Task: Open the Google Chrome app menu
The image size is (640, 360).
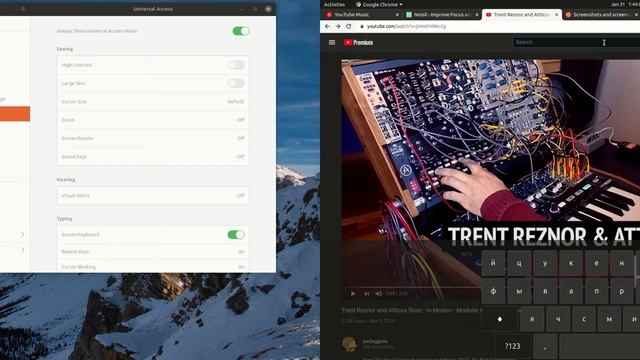Action: point(379,4)
